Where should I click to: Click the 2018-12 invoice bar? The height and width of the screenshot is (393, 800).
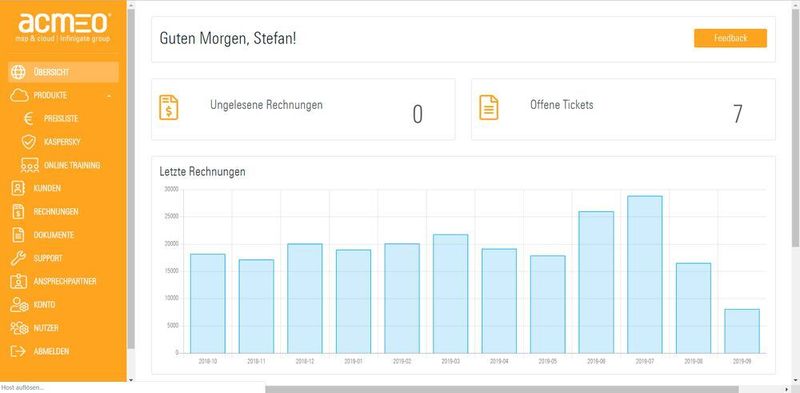(305, 298)
